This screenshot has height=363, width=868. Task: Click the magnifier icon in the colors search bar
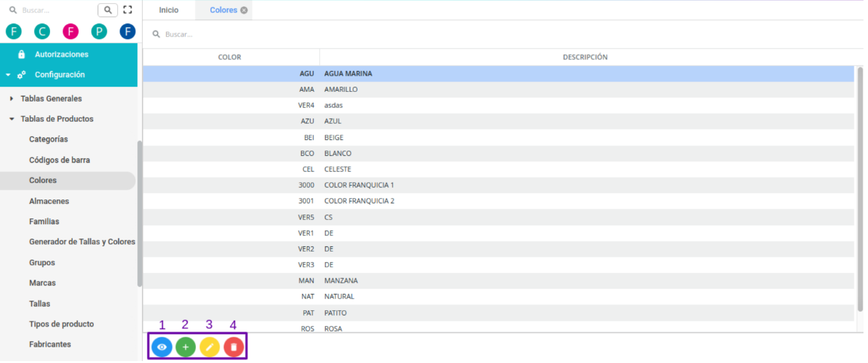pyautogui.click(x=156, y=34)
